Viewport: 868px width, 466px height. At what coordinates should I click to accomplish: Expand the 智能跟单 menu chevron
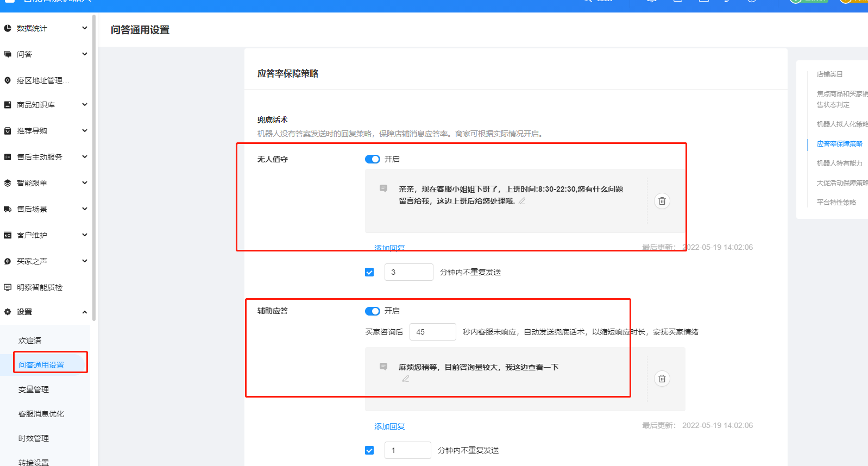(x=85, y=183)
